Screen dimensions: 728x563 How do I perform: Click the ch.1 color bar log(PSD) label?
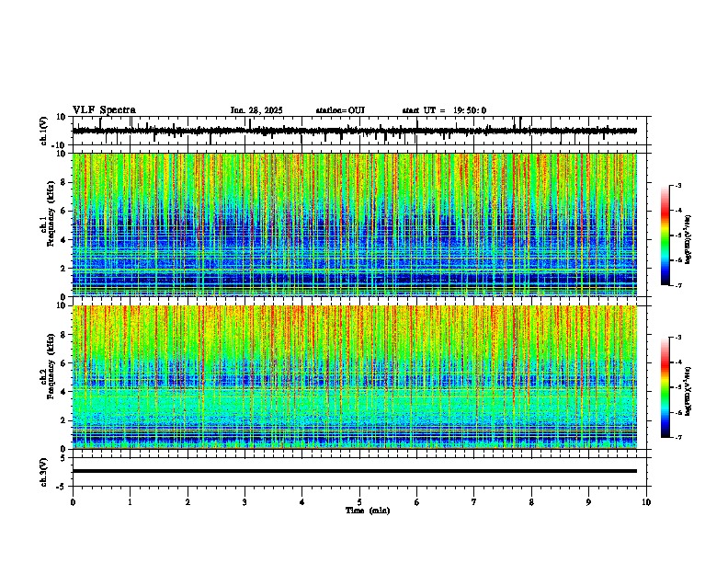point(688,239)
